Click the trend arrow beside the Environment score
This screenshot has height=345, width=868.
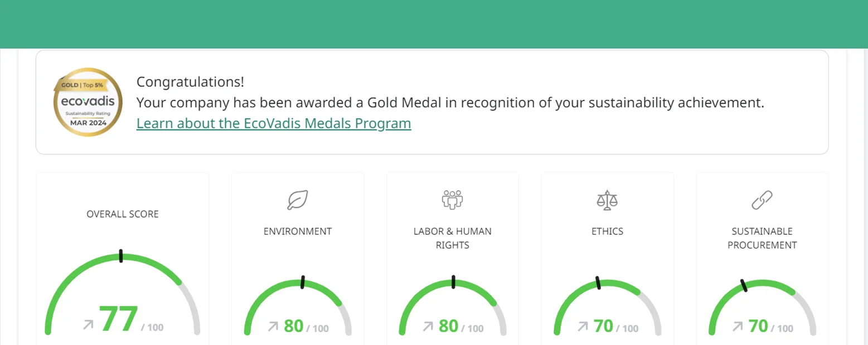point(273,327)
